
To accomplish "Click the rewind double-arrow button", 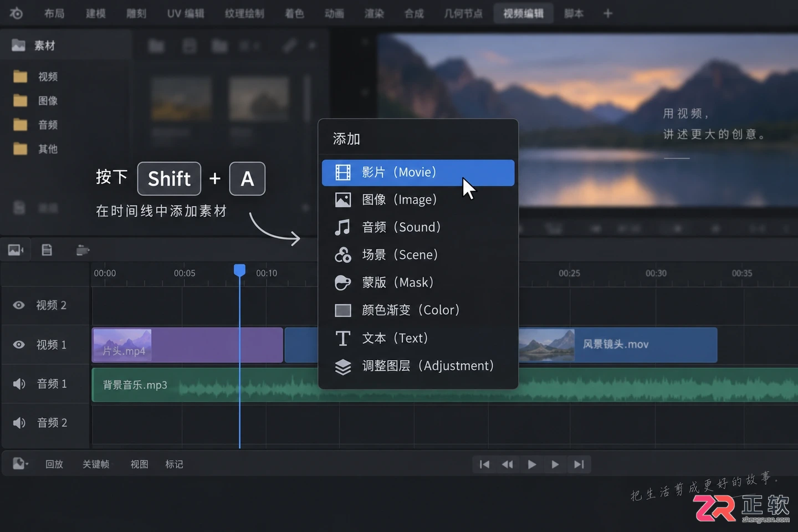I will [508, 464].
